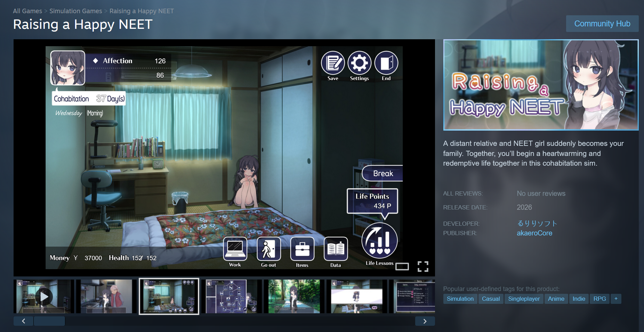This screenshot has height=332, width=644.
Task: Click the girl's portrait avatar icon
Action: pos(68,68)
